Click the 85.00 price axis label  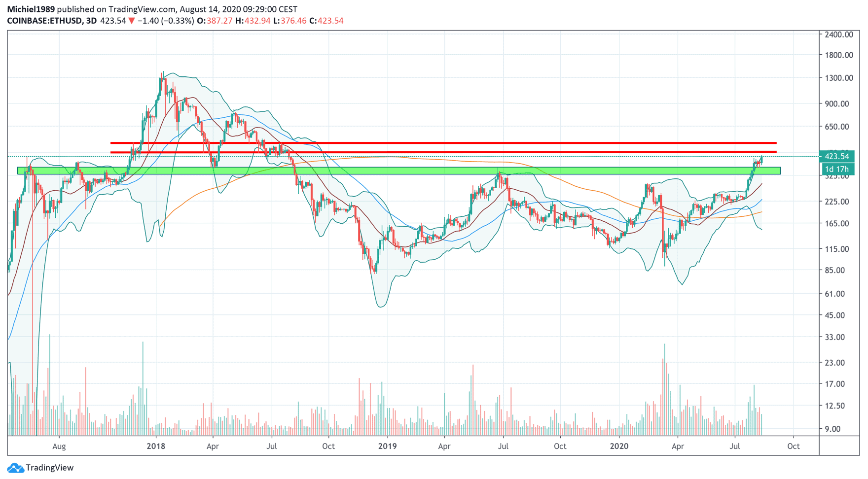pyautogui.click(x=835, y=270)
